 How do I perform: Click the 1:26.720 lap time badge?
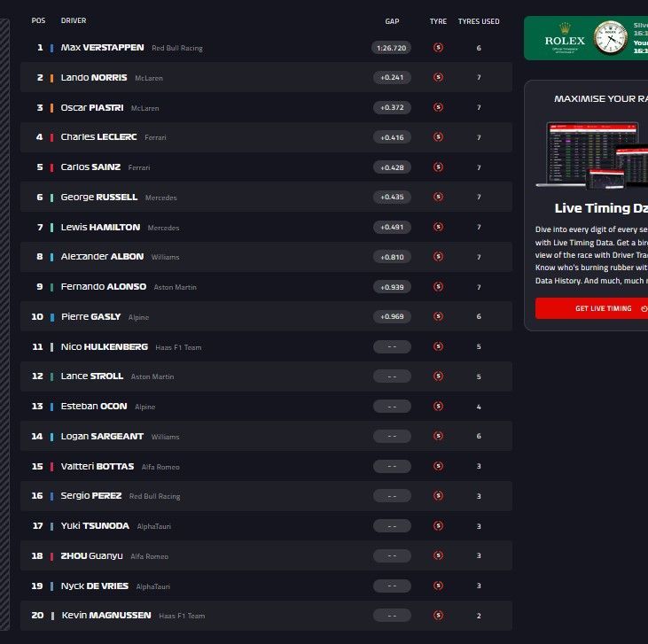[391, 48]
